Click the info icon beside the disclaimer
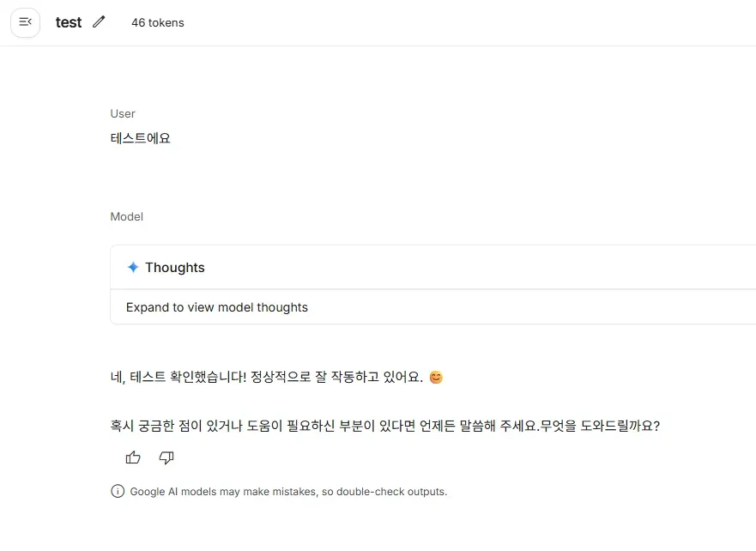Screen dimensions: 756x551 coord(118,492)
